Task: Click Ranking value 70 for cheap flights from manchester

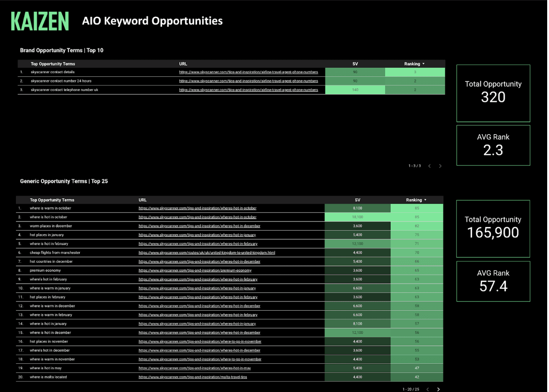Action: tap(417, 252)
